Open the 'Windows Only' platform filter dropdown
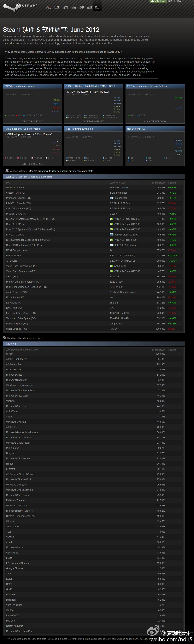The height and width of the screenshot is (644, 194). [18, 171]
